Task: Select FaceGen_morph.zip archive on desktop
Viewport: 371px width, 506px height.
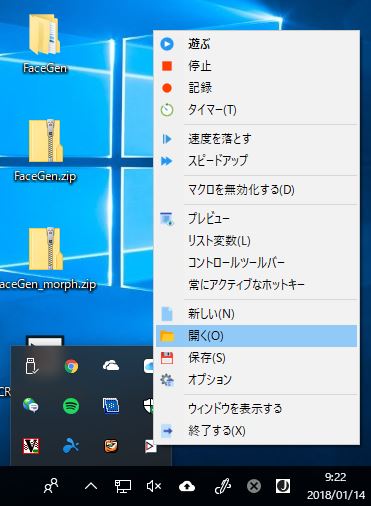Action: click(x=47, y=258)
